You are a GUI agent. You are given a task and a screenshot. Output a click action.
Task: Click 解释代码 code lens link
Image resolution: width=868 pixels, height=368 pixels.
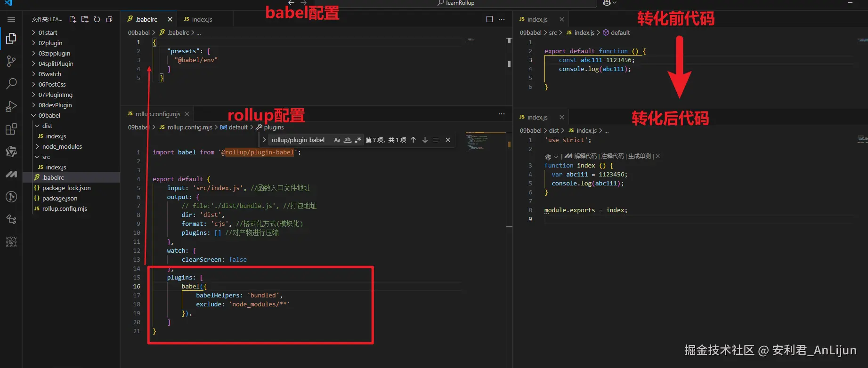click(585, 156)
